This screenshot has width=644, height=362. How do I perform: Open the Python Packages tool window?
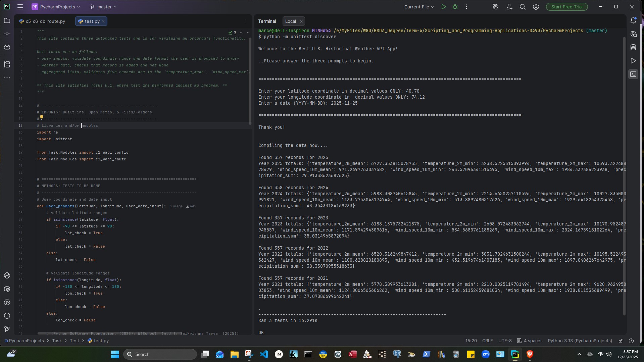coord(7,289)
